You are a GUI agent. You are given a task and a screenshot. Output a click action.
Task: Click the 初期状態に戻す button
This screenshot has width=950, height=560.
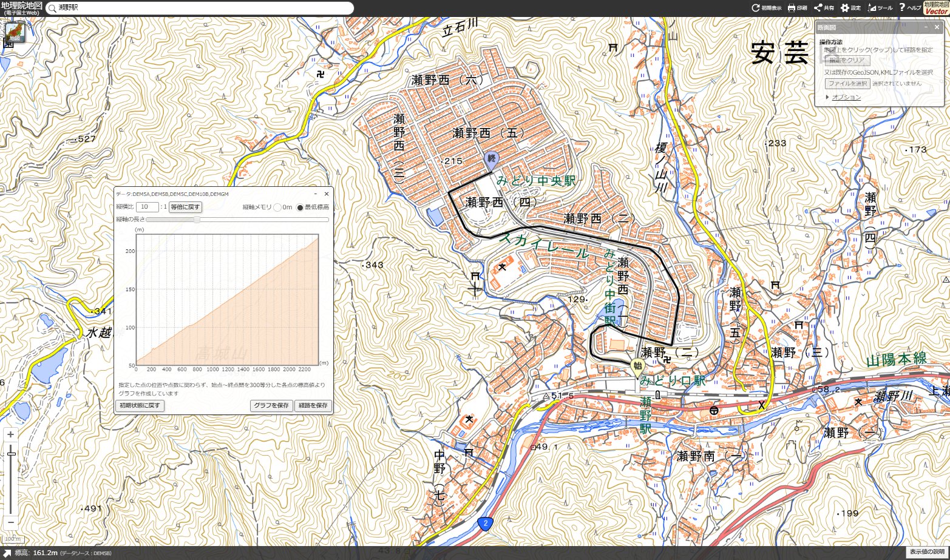click(140, 405)
